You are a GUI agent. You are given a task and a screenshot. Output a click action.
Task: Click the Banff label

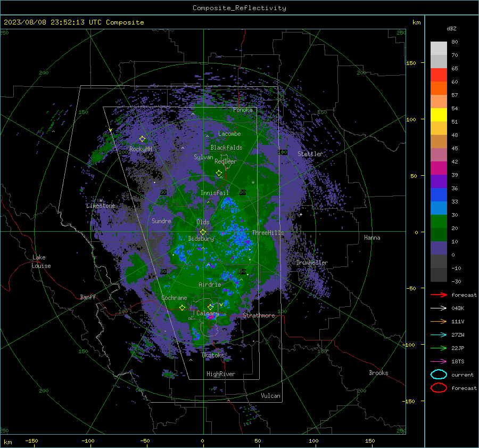point(88,297)
